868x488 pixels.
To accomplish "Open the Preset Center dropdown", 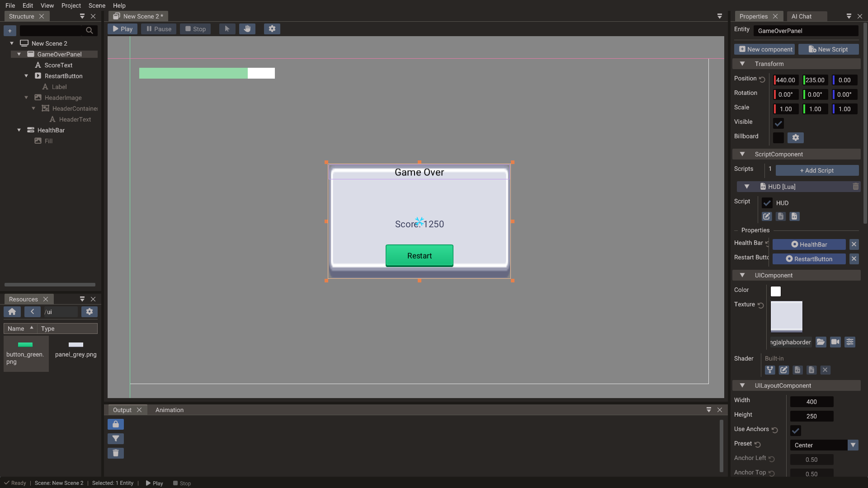I will click(x=825, y=445).
